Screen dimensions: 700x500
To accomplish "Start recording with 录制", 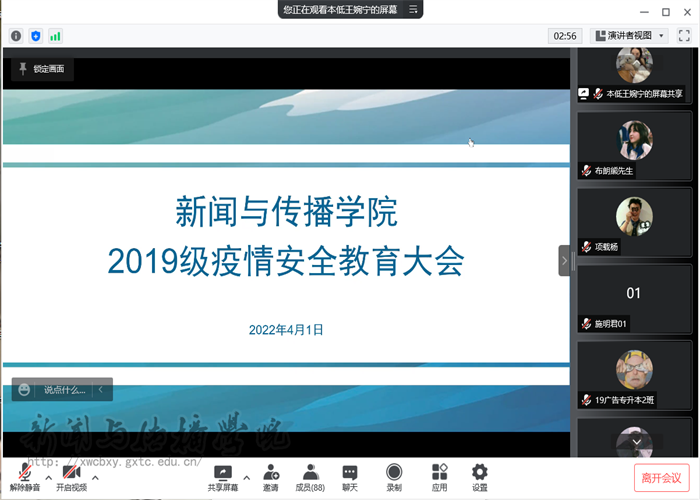I will pyautogui.click(x=394, y=478).
